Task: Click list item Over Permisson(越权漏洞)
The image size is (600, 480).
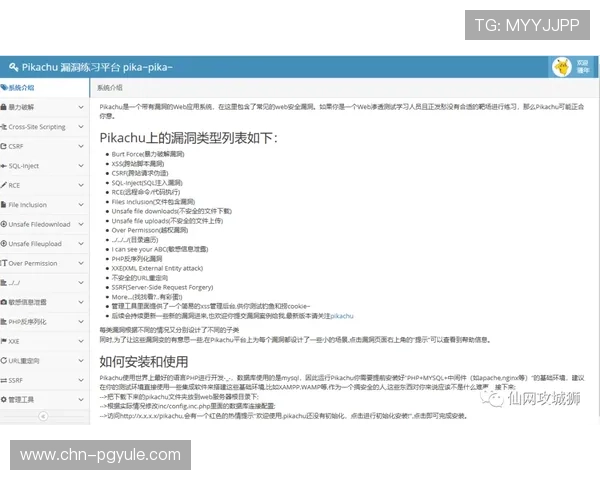Action: (150, 230)
